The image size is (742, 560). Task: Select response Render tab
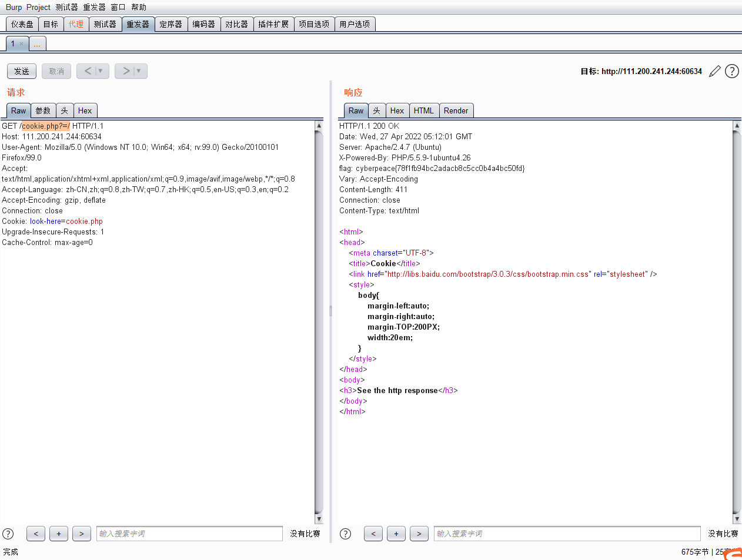click(456, 110)
